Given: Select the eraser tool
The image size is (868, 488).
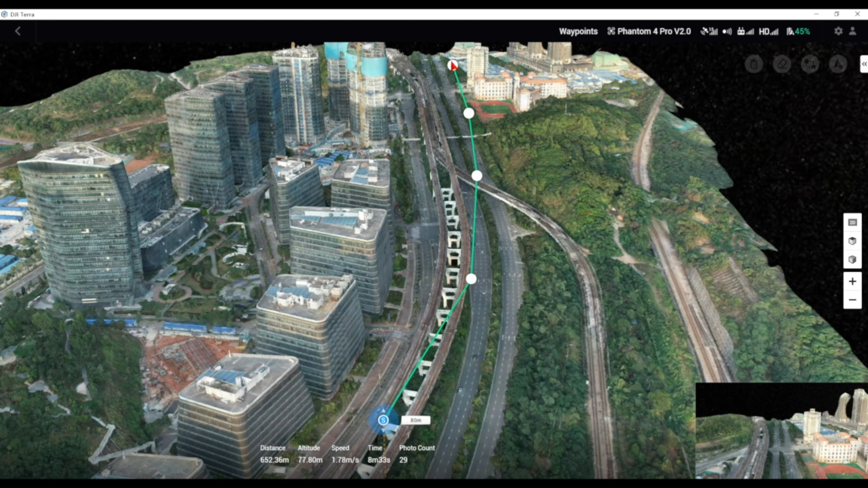Looking at the screenshot, I should tap(782, 64).
